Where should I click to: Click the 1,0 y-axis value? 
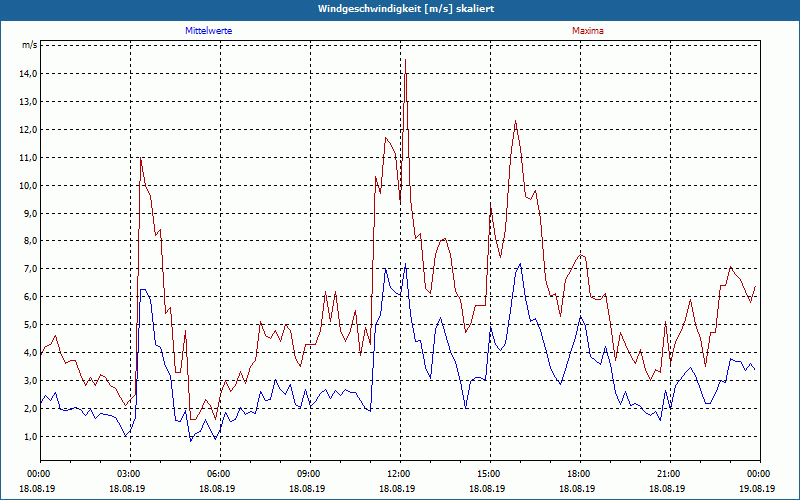tap(31, 436)
